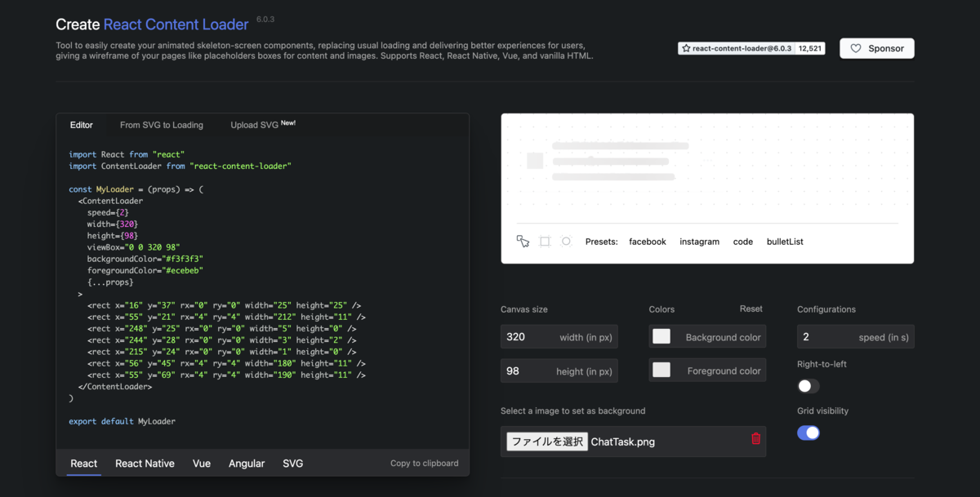Viewport: 980px width, 497px height.
Task: Switch to Angular code output
Action: click(x=247, y=464)
